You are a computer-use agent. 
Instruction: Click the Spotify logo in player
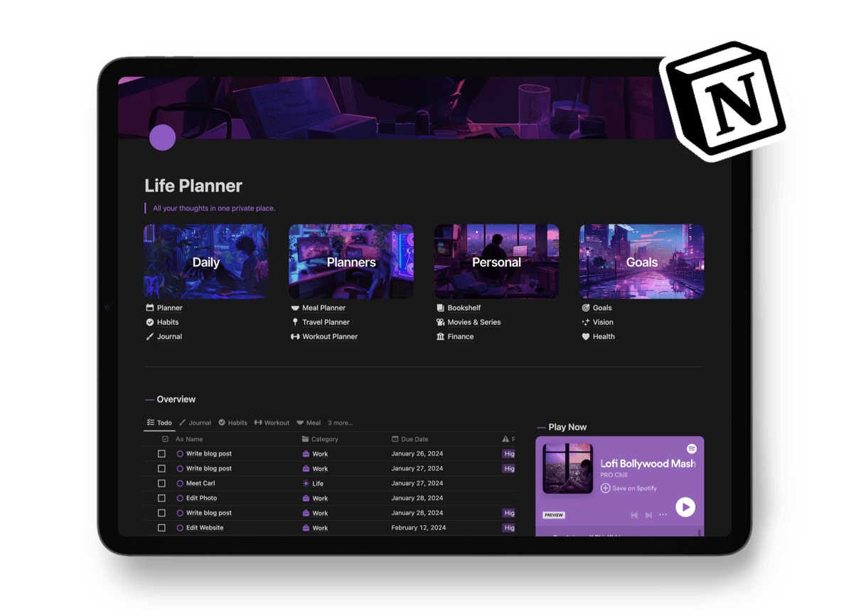692,449
